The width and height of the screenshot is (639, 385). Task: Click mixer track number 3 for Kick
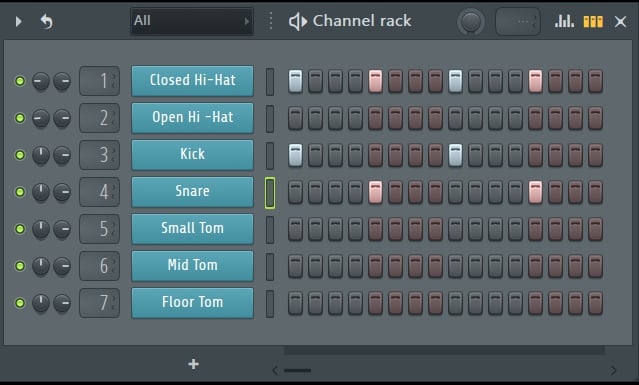coord(99,155)
